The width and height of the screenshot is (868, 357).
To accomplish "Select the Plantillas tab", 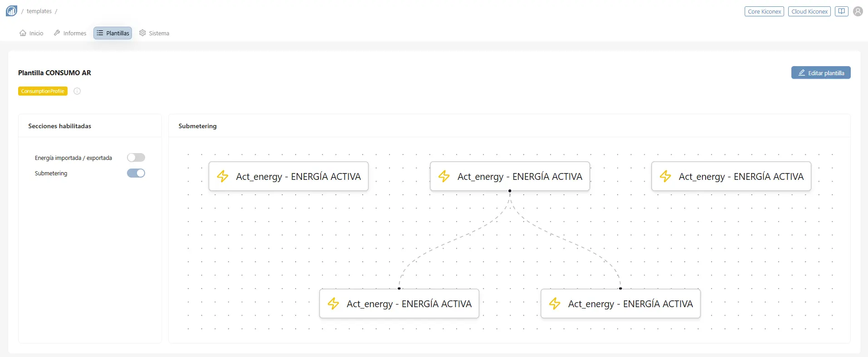I will click(x=112, y=33).
